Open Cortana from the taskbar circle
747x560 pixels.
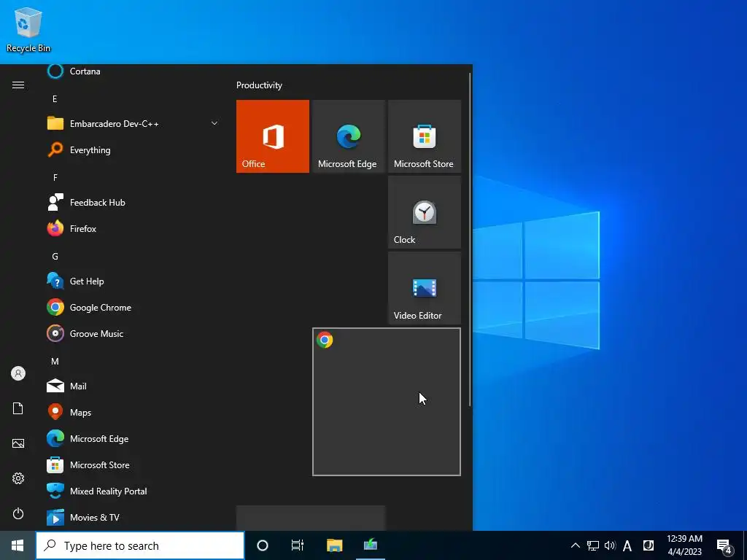(x=263, y=545)
